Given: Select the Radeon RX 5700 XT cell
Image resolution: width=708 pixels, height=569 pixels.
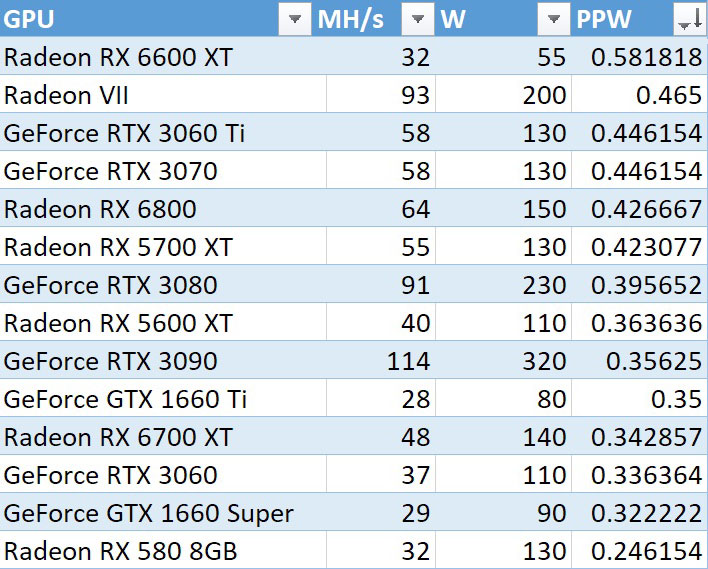Looking at the screenshot, I should coord(163,246).
